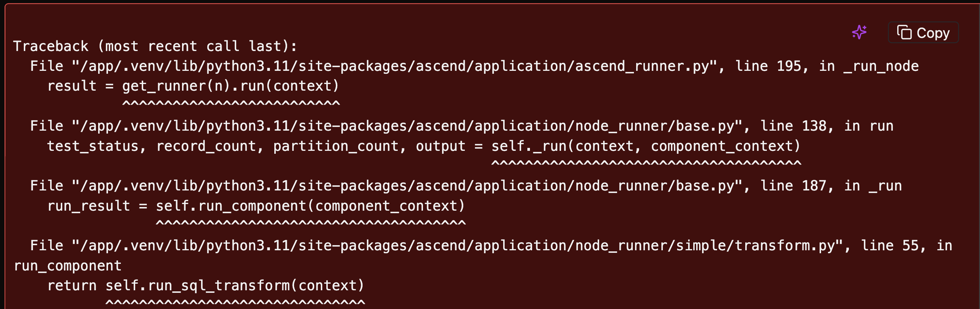This screenshot has width=980, height=309.
Task: Click the caret underline beneath get_runner call
Action: coord(231,103)
